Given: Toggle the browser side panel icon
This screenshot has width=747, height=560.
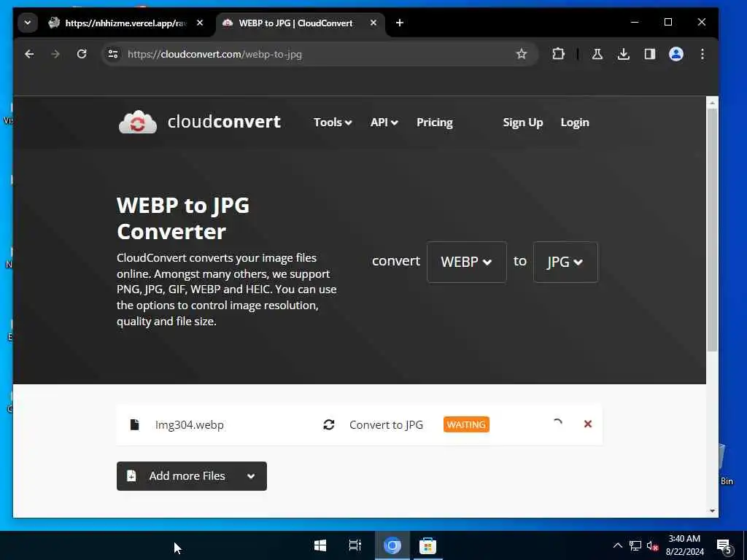Looking at the screenshot, I should 650,54.
